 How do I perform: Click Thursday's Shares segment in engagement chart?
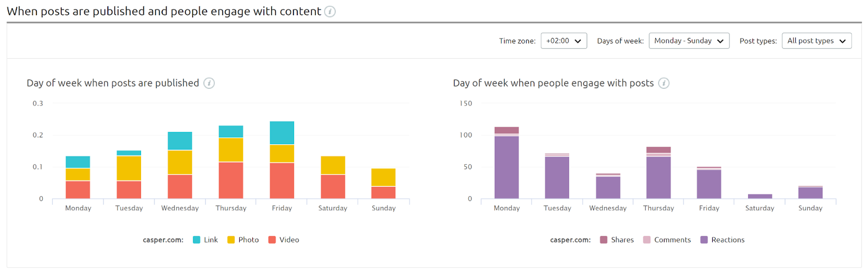pyautogui.click(x=659, y=150)
